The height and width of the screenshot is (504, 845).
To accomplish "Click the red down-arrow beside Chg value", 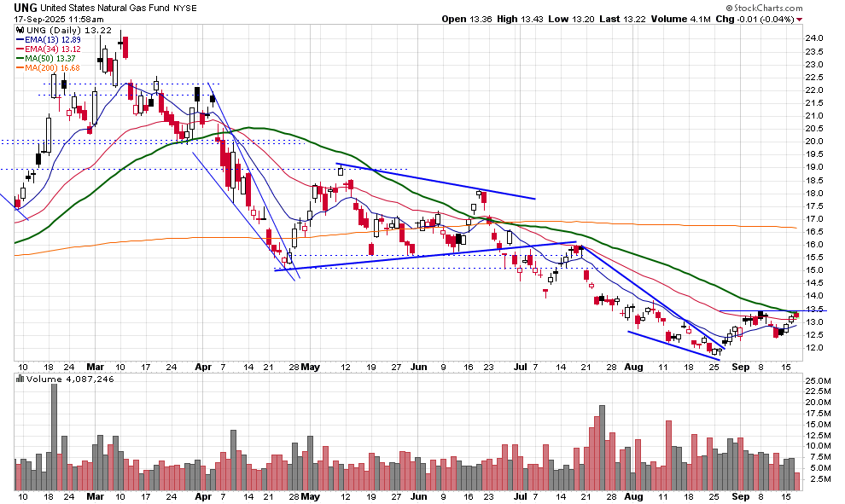I will [x=796, y=19].
